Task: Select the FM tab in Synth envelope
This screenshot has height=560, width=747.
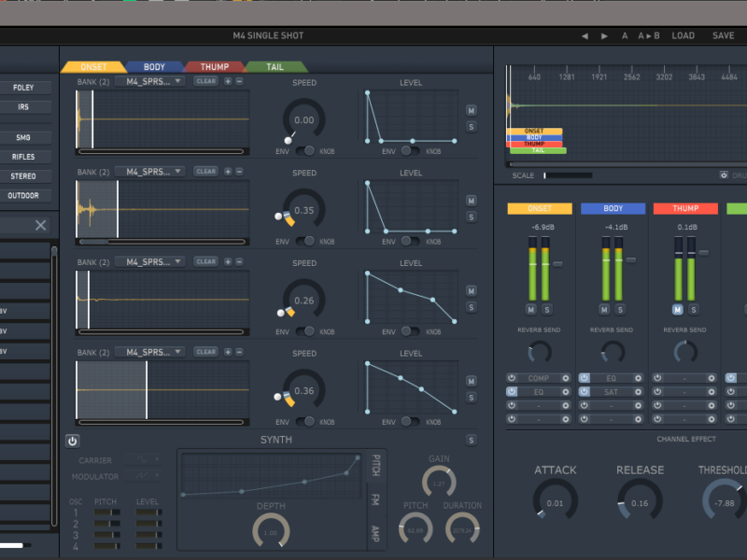Action: [x=375, y=499]
